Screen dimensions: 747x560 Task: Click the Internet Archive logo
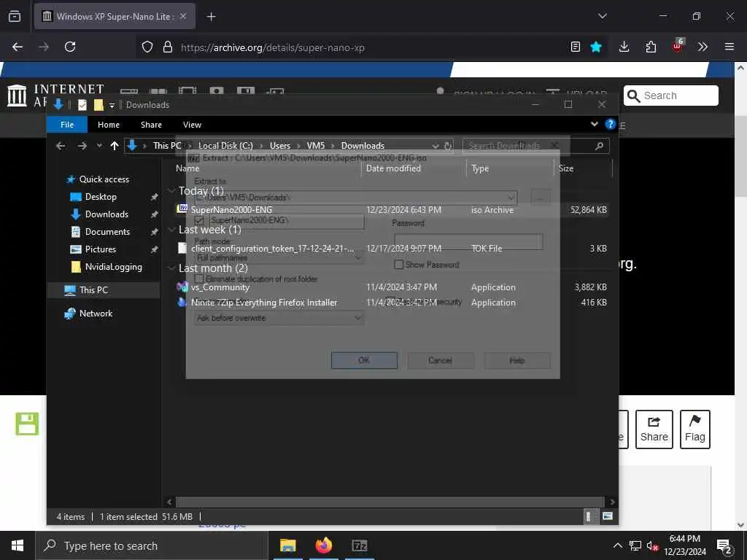click(x=18, y=96)
